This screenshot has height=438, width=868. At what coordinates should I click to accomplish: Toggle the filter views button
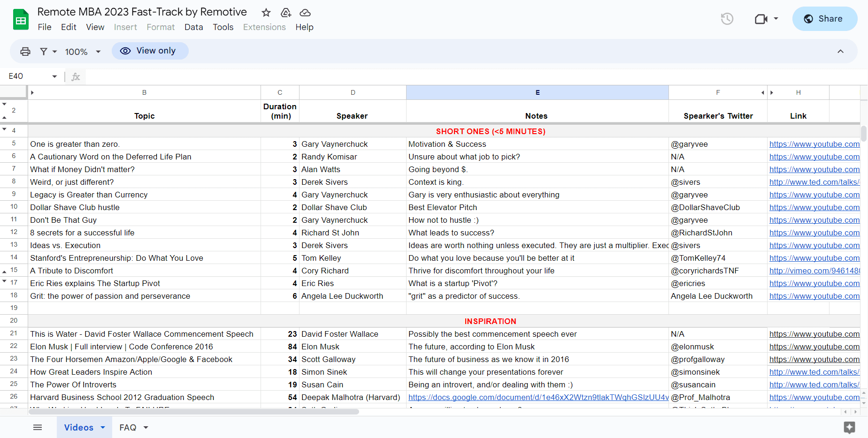(x=48, y=52)
